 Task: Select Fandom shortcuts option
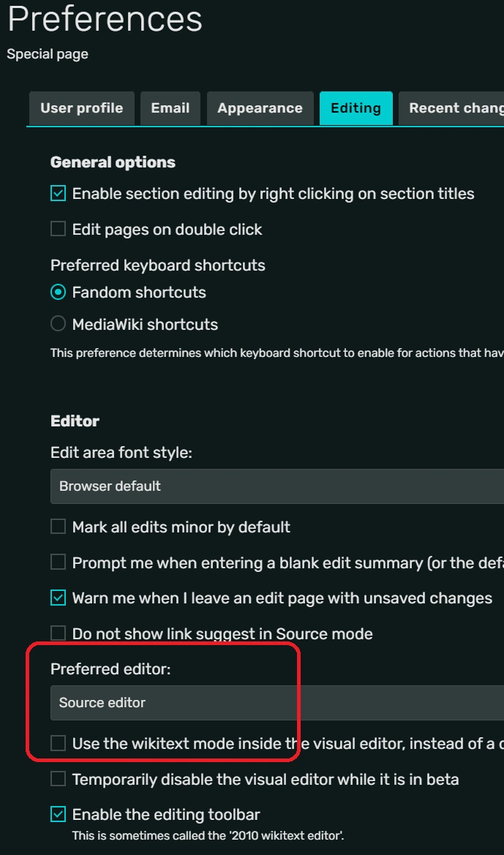point(57,292)
